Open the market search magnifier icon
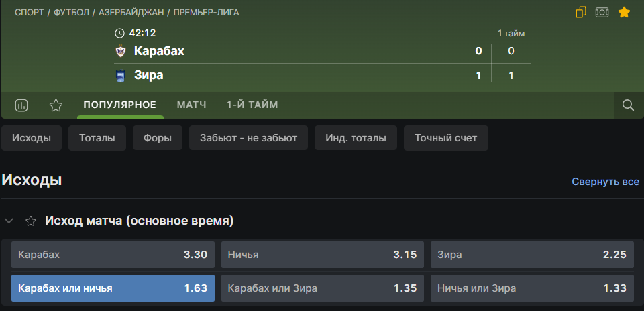Viewport: 644px width, 311px height. click(629, 105)
